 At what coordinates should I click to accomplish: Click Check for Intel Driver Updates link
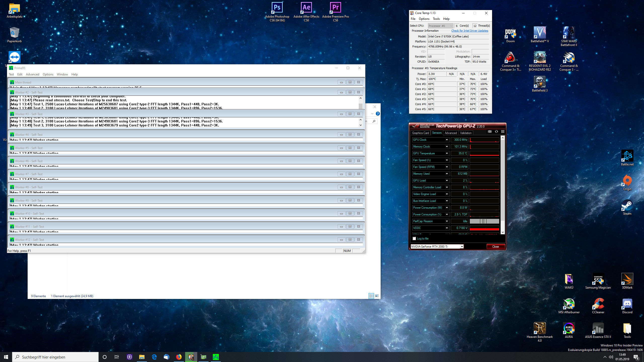[x=469, y=31]
